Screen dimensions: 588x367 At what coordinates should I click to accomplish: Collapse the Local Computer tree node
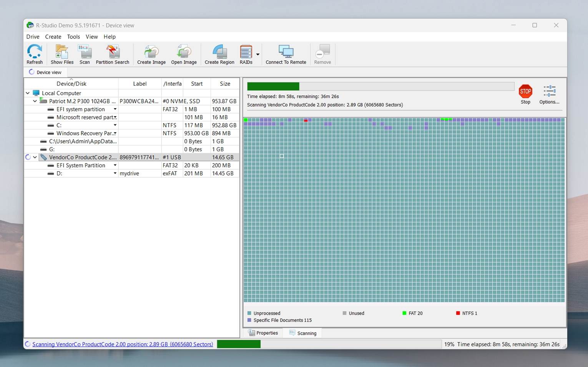[28, 93]
